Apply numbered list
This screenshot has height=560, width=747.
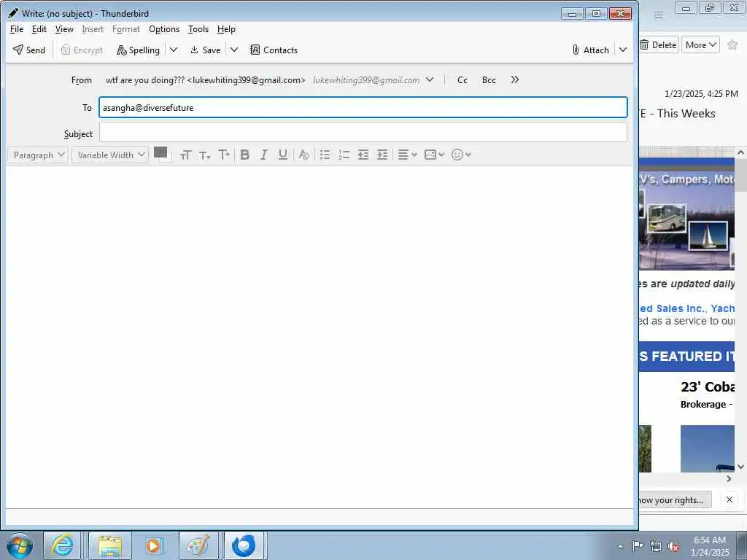click(344, 155)
